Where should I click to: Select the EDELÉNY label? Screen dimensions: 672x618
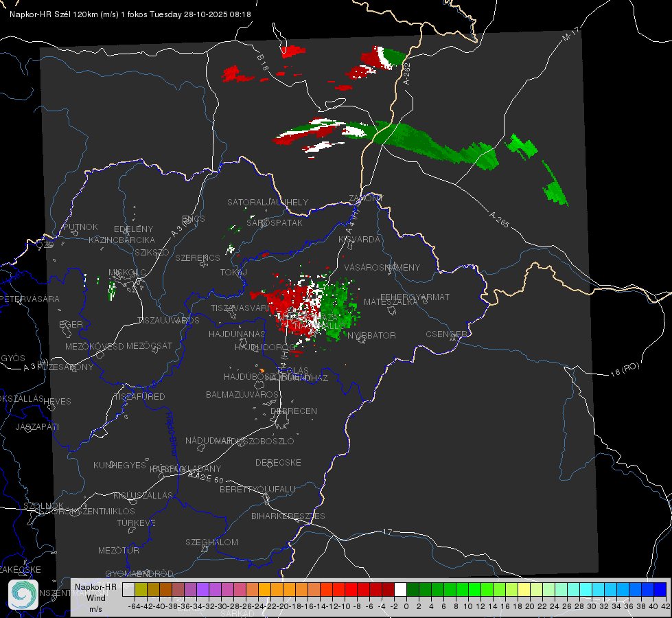[x=133, y=229]
